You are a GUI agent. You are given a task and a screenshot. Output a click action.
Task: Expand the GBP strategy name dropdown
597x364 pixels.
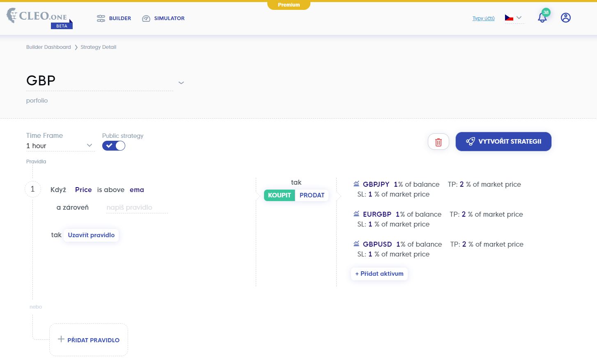pos(181,82)
